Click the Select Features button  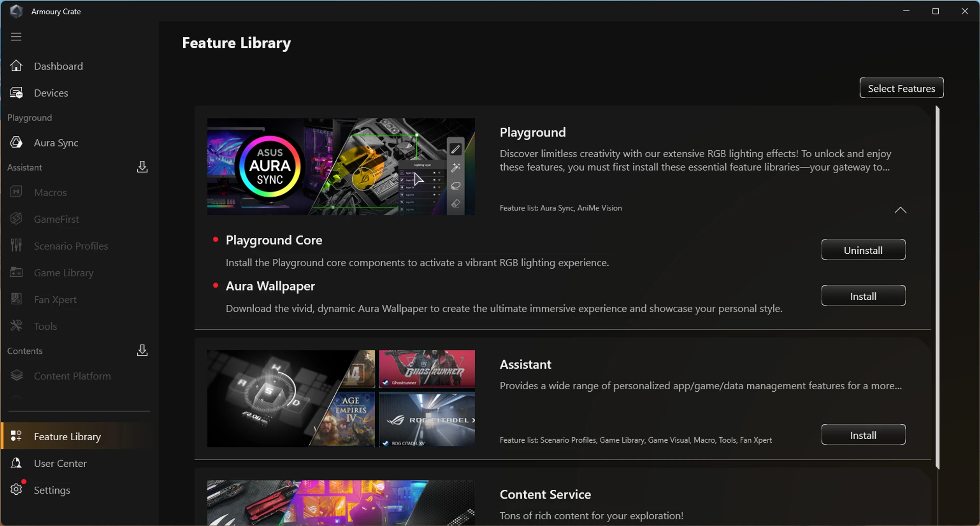click(x=901, y=88)
